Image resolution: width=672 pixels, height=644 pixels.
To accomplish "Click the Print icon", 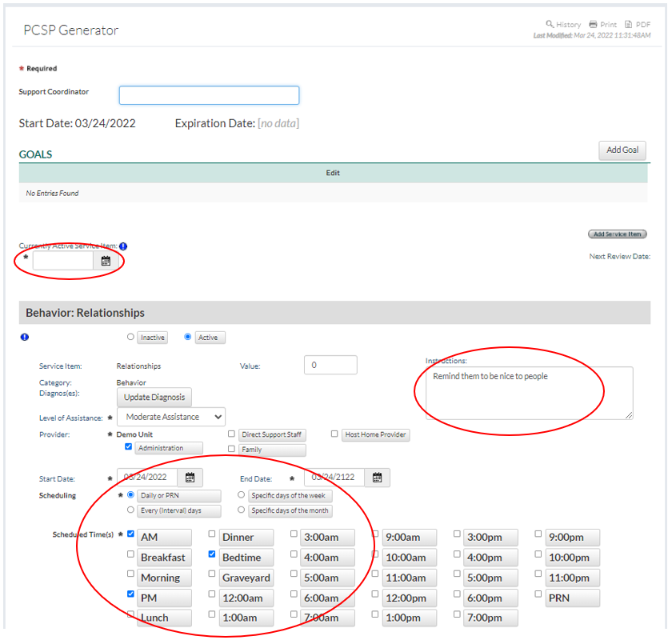I will pos(593,25).
